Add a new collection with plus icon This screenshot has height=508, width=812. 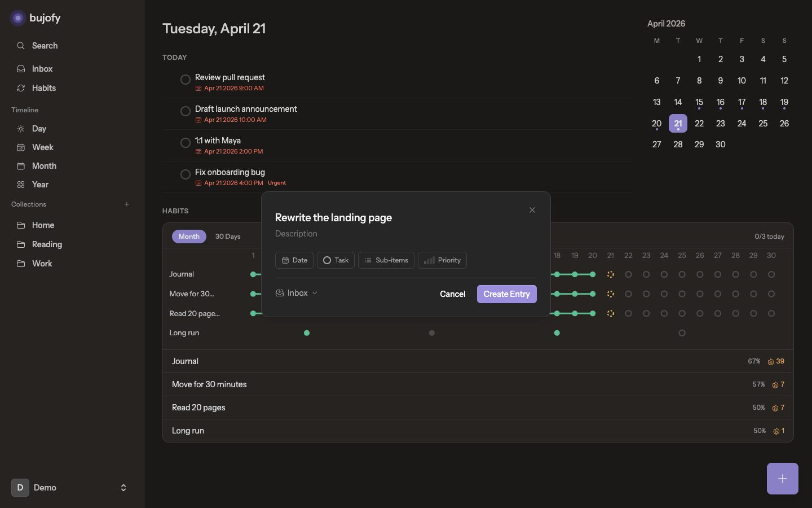(127, 204)
